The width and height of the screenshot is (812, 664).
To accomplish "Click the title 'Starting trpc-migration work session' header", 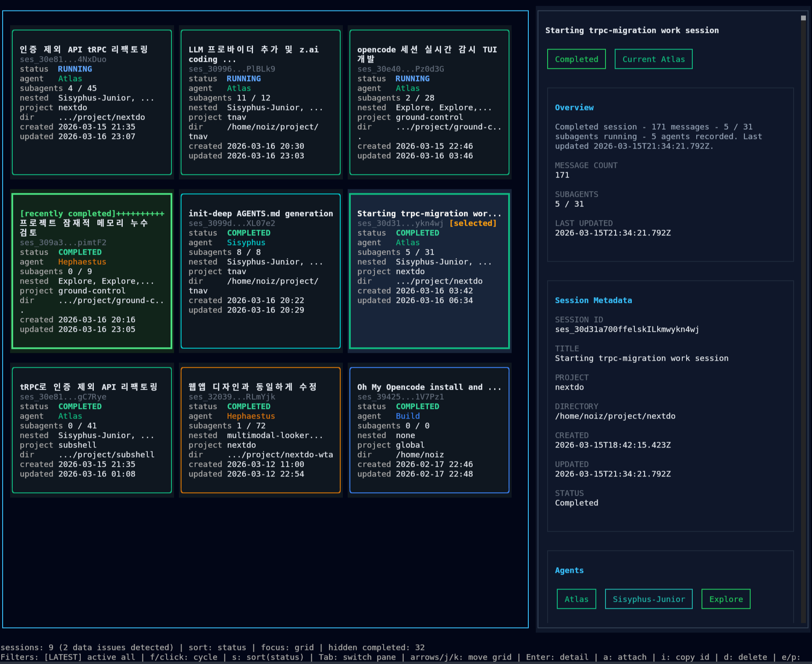I will coord(632,30).
